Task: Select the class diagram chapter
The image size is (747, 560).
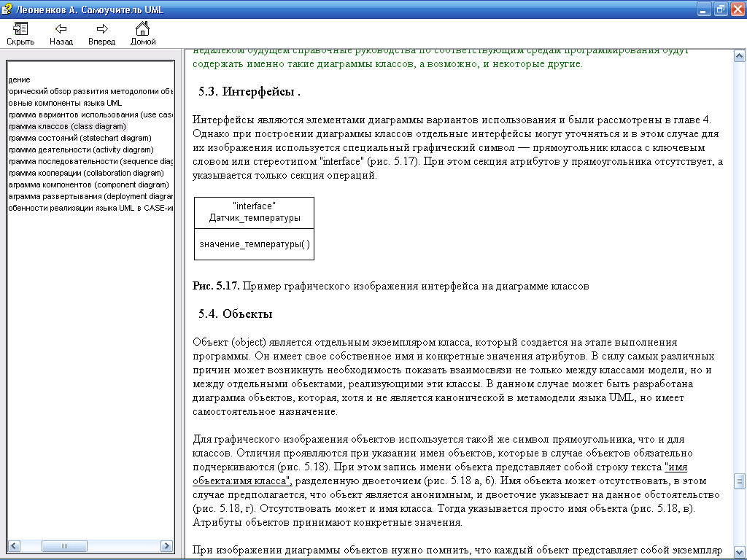Action: pyautogui.click(x=67, y=126)
